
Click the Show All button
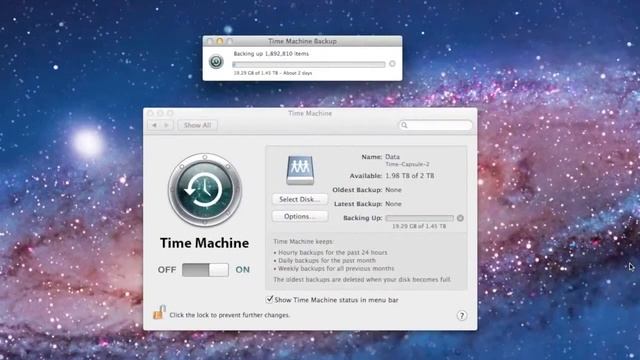coord(198,125)
